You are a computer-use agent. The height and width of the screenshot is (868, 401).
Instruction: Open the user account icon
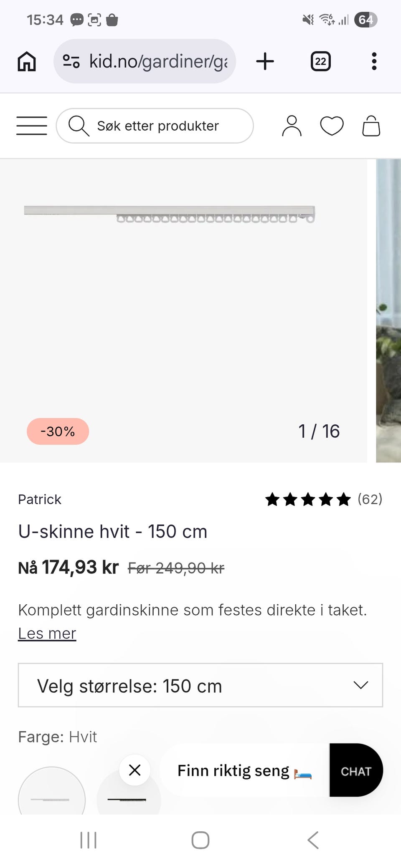pyautogui.click(x=292, y=126)
